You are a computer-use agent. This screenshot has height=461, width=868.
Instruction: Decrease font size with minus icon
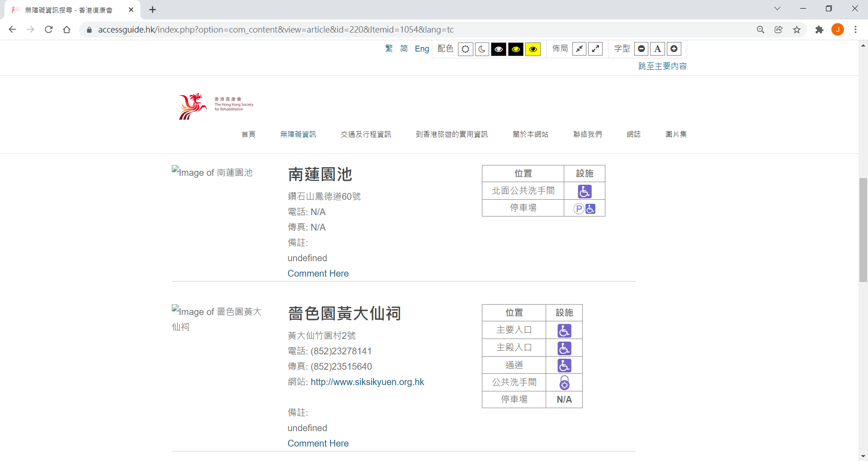[x=642, y=49]
